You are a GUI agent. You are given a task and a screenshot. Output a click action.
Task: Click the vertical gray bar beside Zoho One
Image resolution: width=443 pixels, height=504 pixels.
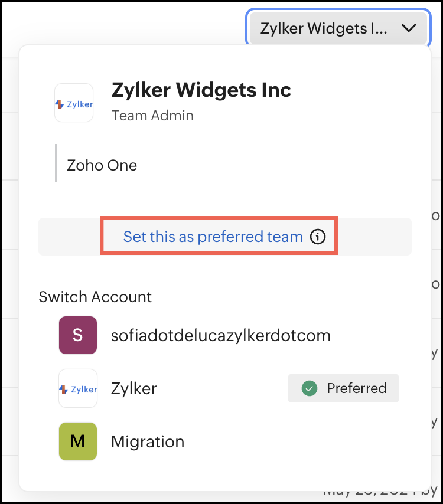pos(56,163)
